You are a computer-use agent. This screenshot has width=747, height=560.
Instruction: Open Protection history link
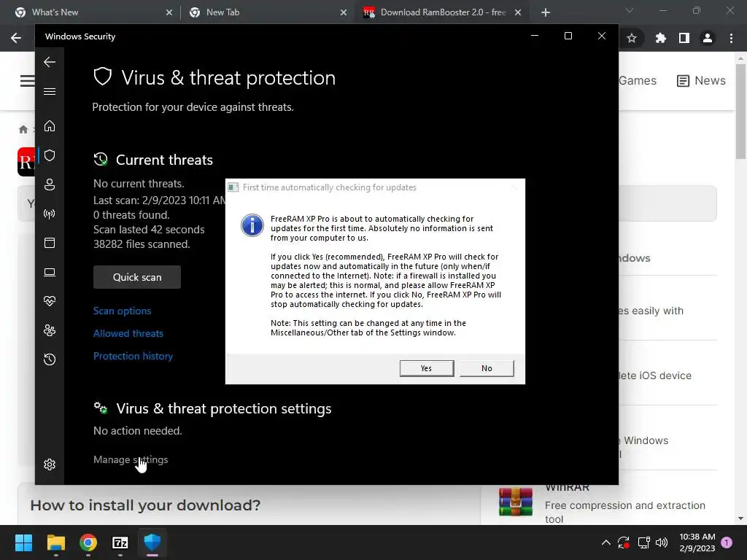pos(133,356)
